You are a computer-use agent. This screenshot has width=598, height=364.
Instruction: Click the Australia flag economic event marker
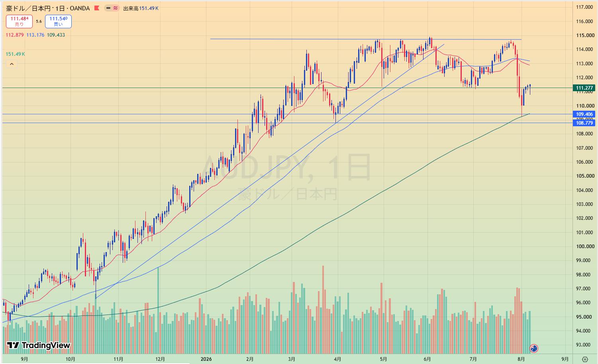coord(534,348)
